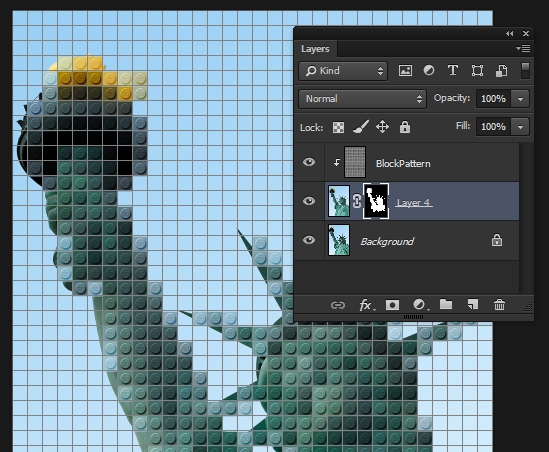Toggle layer filtering on/off switch

click(x=525, y=71)
